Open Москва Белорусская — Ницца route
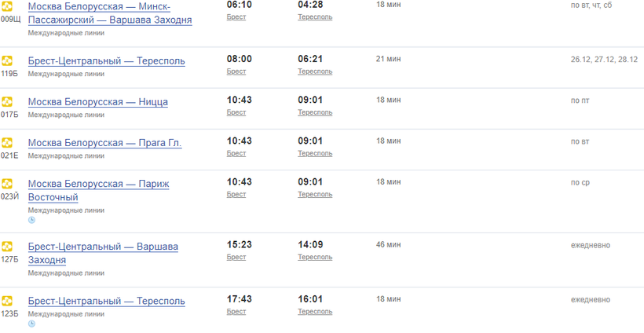Image resolution: width=644 pixels, height=333 pixels. pos(97,101)
